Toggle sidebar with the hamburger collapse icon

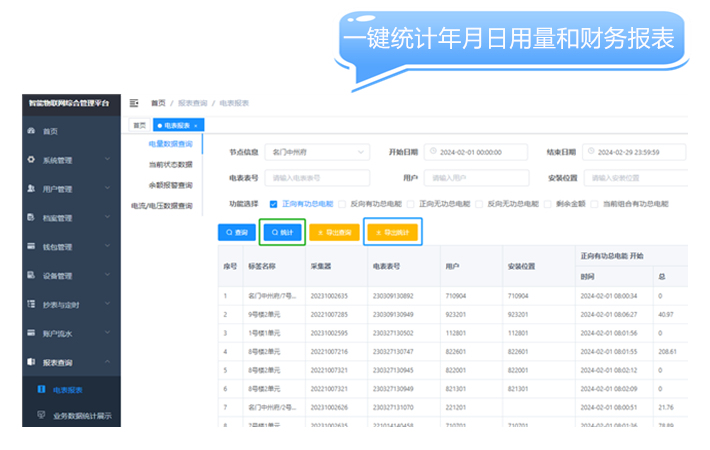coord(134,103)
